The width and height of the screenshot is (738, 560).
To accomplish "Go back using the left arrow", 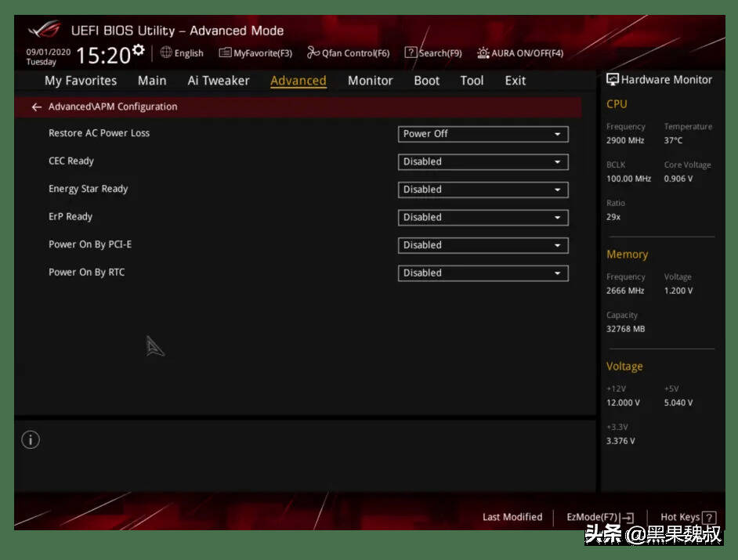I will coord(37,107).
